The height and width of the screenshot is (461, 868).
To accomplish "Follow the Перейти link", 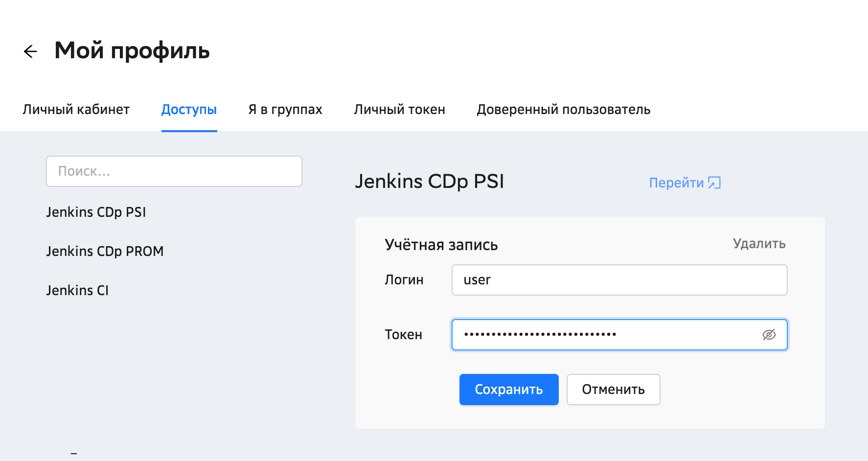I will click(676, 183).
